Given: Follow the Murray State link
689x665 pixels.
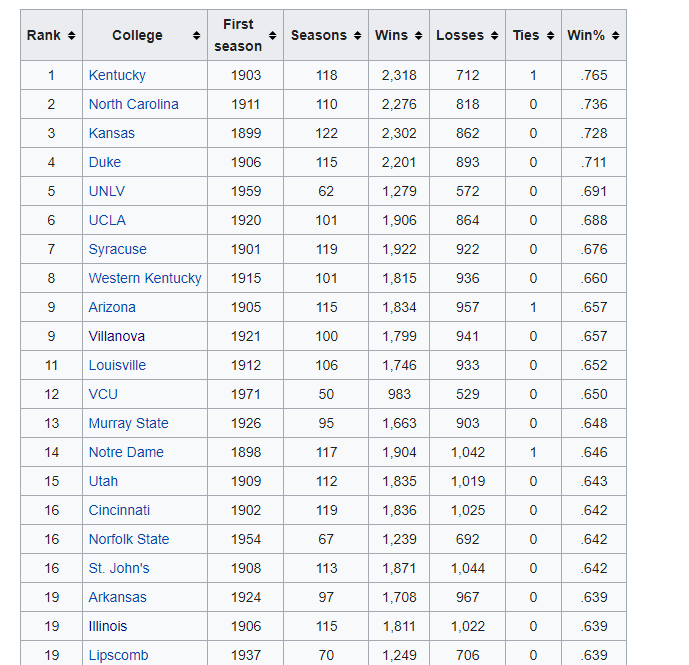Looking at the screenshot, I should pos(128,423).
